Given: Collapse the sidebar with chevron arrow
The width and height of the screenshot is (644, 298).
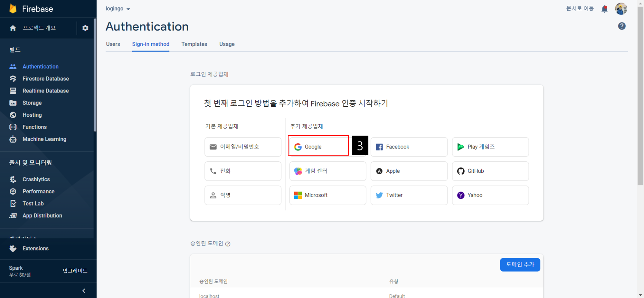Looking at the screenshot, I should point(84,291).
